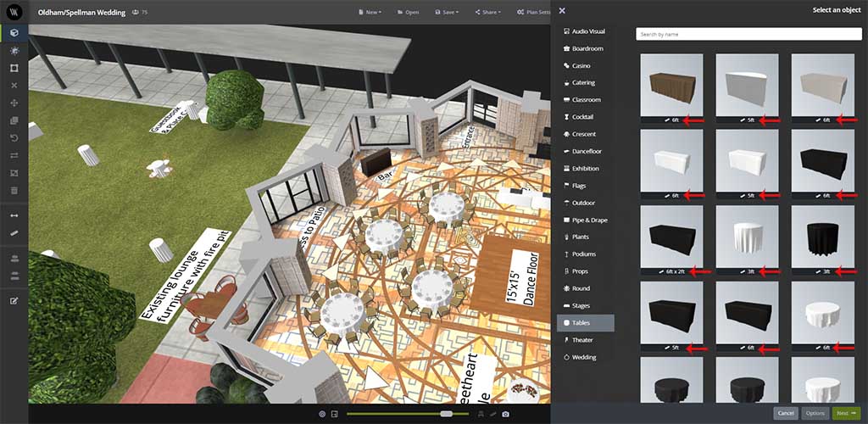The image size is (868, 424).
Task: Click the duplicate copy icon in sidebar
Action: coord(14,120)
